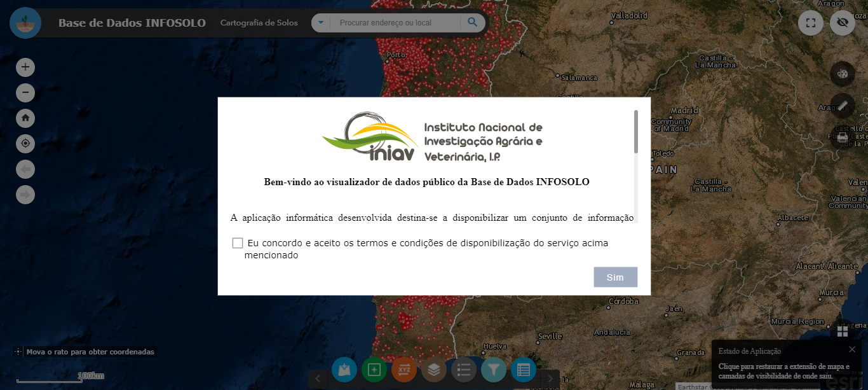Click the Sim button
Image resolution: width=868 pixels, height=390 pixels.
(x=615, y=277)
